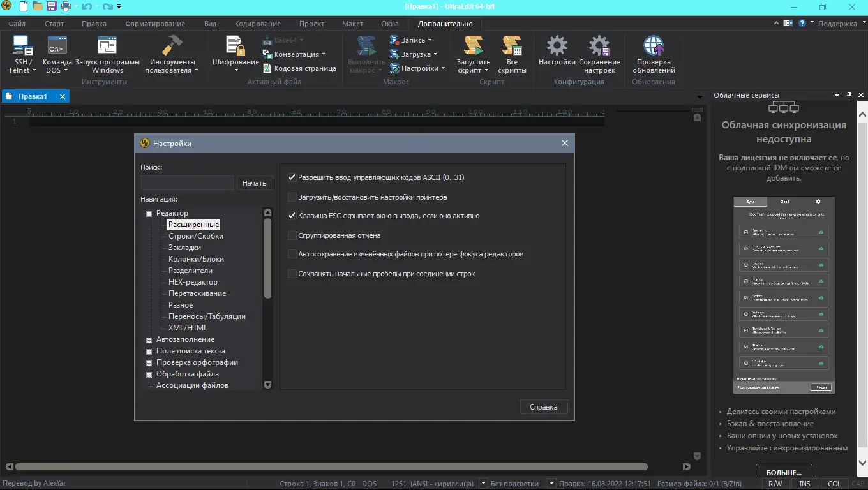Open the Загрузка macro dropdown
This screenshot has width=868, height=490.
coord(414,54)
